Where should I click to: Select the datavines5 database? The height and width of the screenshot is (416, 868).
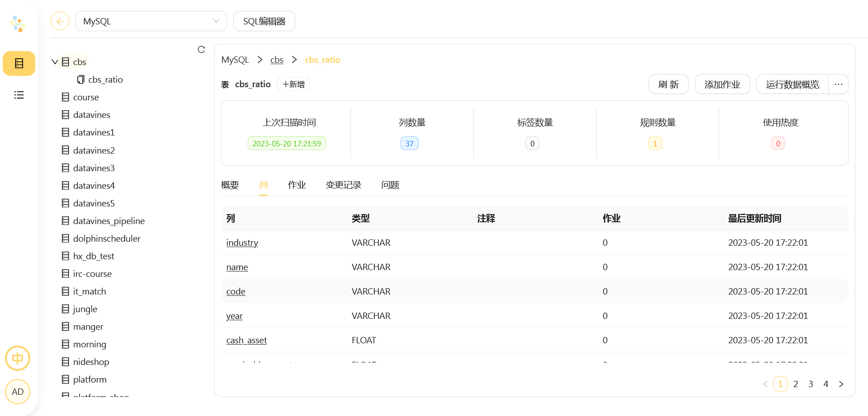(94, 203)
